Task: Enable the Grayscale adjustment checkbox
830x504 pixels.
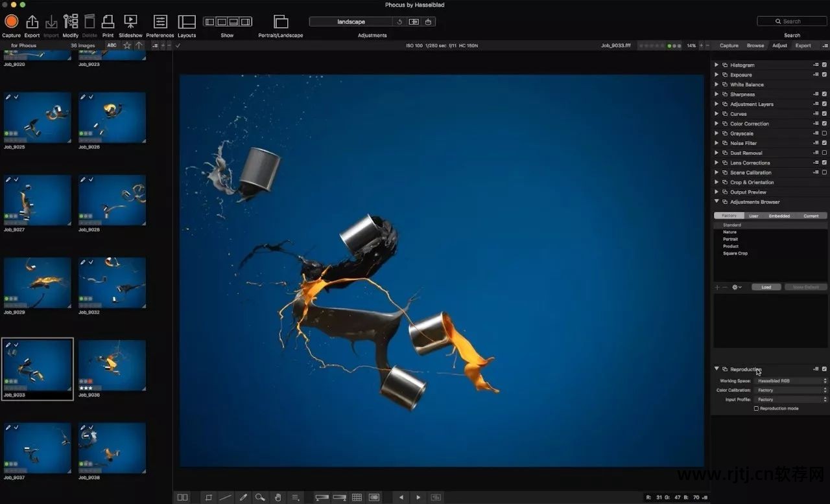Action: pos(824,133)
